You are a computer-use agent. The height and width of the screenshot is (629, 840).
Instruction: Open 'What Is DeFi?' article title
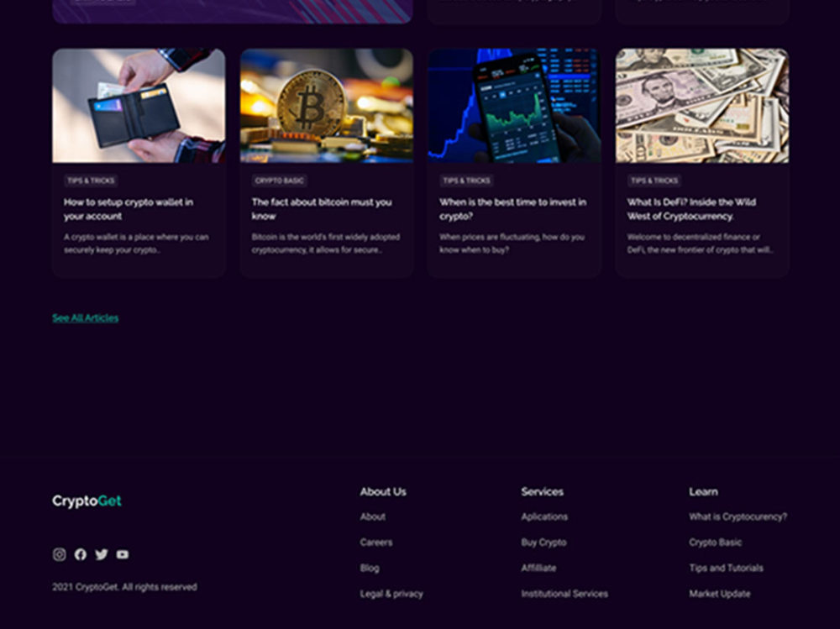(691, 209)
